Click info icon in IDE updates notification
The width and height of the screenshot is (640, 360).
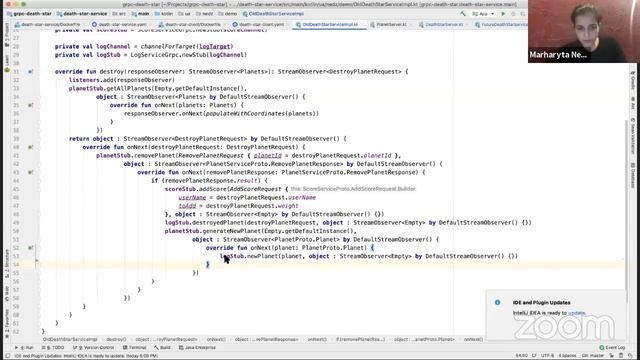[497, 302]
